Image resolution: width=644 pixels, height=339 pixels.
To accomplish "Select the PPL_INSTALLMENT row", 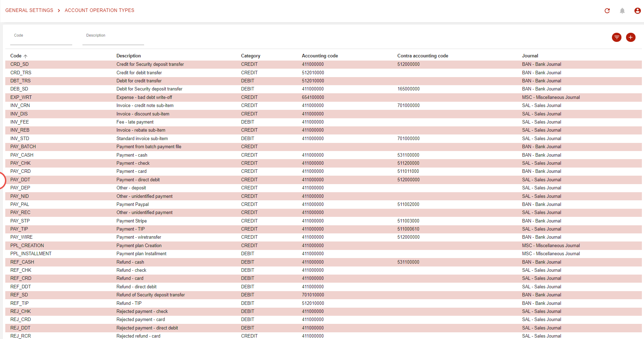I will tap(31, 254).
